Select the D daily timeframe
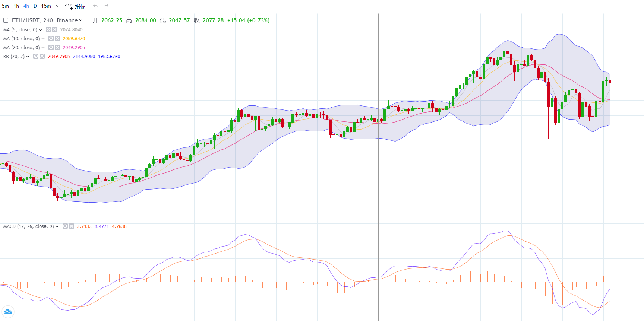 coord(35,6)
